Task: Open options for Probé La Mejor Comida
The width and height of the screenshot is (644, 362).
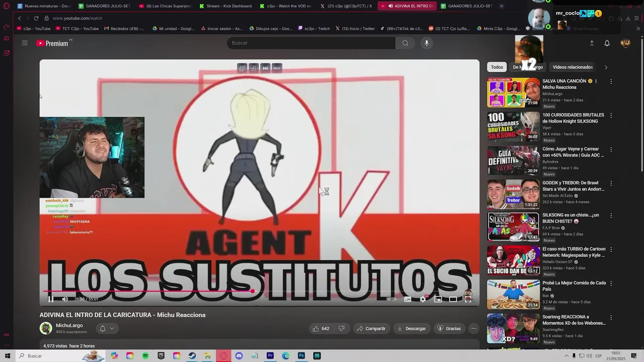Action: 611,283
